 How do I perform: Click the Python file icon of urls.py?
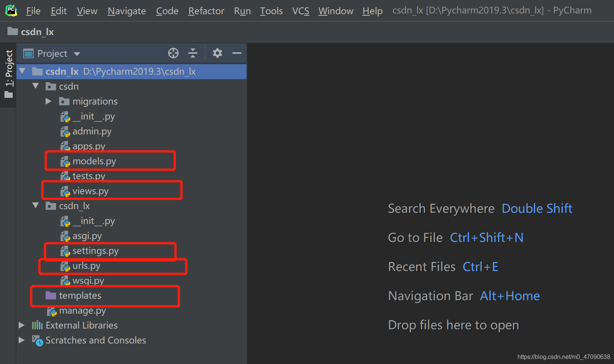[x=65, y=266]
